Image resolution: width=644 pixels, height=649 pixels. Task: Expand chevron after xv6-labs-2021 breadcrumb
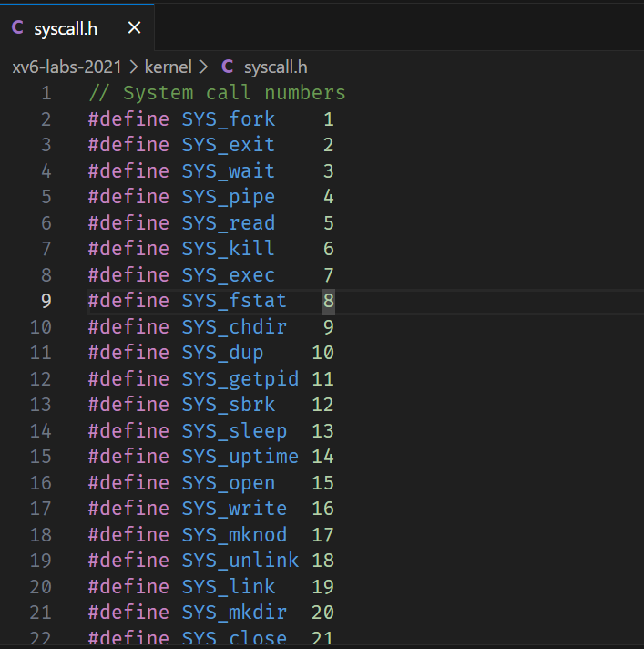pos(133,67)
